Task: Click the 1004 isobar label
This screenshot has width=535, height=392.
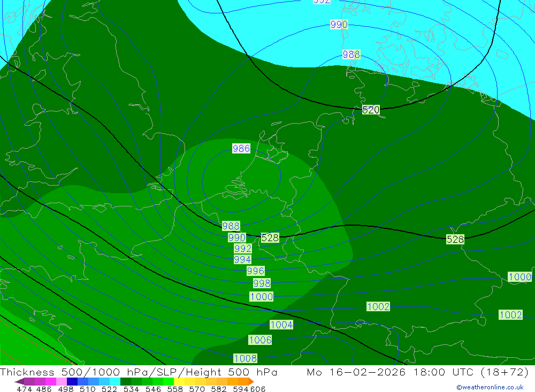Action: pyautogui.click(x=281, y=325)
